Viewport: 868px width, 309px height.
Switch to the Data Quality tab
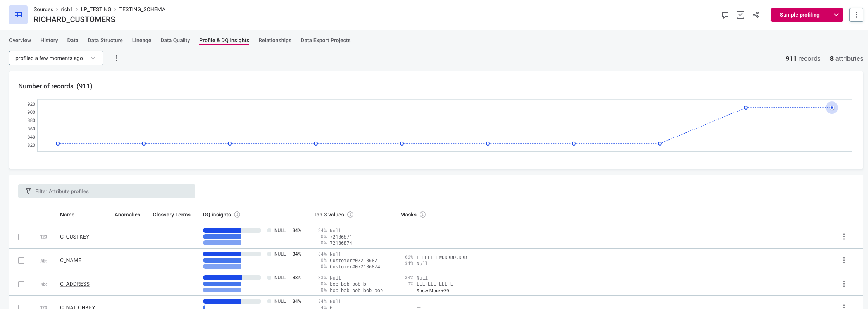(x=175, y=40)
